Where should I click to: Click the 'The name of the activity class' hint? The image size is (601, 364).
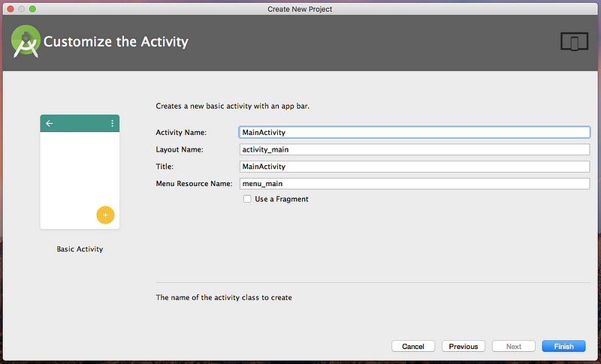click(224, 297)
